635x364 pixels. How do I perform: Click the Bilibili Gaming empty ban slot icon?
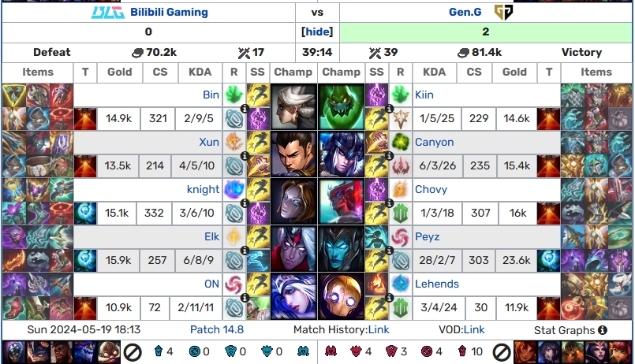point(132,352)
